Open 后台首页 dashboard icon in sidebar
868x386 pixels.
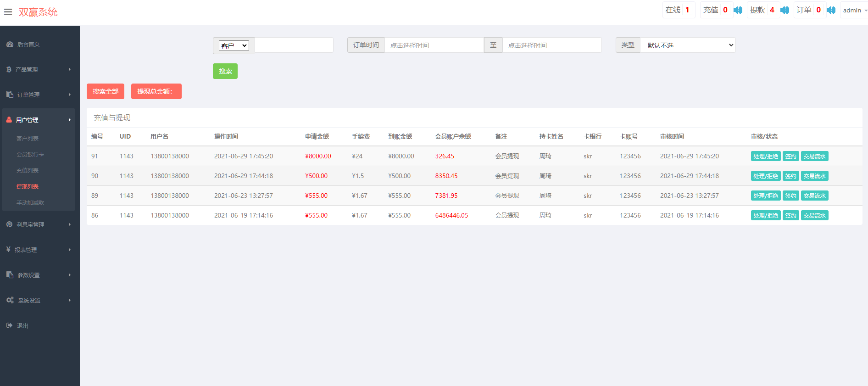click(x=10, y=44)
